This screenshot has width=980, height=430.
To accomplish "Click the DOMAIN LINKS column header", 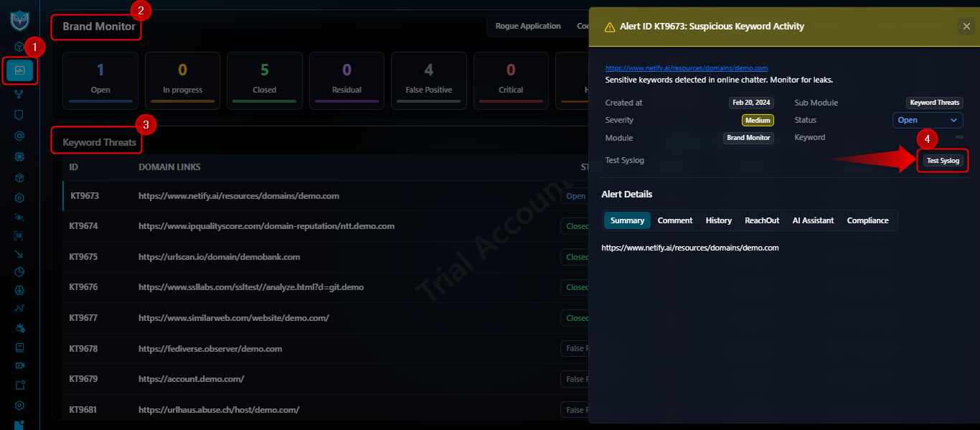I will tap(169, 167).
